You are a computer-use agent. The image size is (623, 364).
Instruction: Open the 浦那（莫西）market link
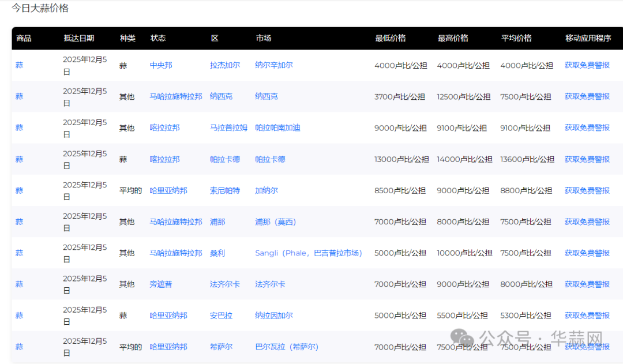pos(275,222)
